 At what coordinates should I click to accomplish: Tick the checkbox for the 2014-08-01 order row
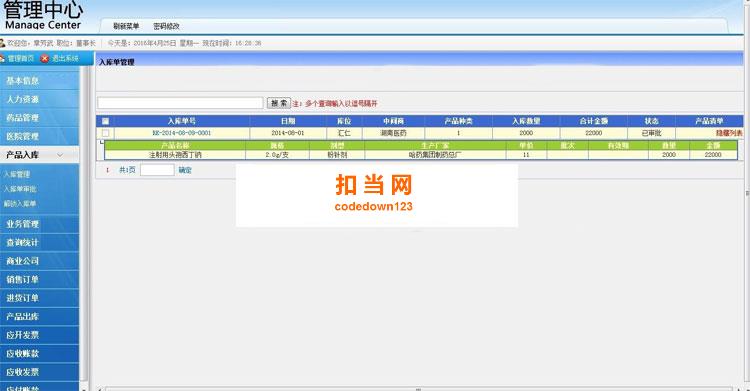coord(105,133)
